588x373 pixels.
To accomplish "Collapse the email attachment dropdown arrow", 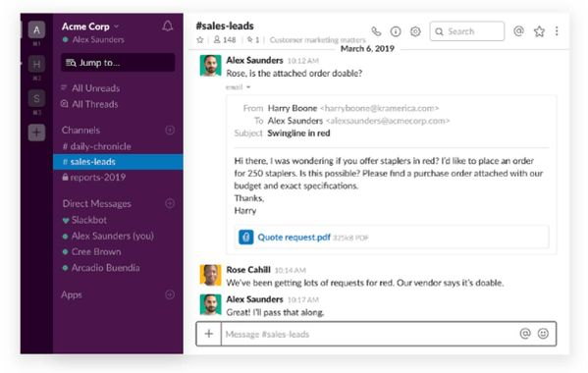I will point(248,87).
